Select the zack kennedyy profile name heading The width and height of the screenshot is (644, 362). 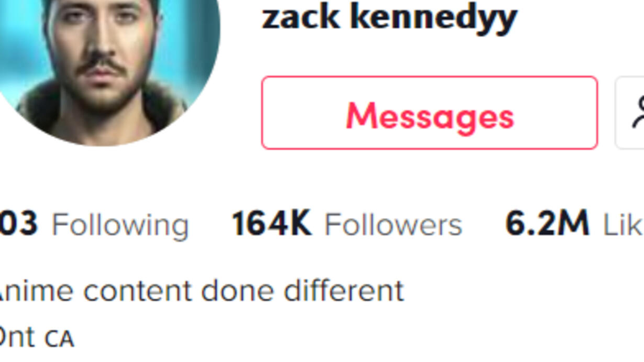(x=389, y=17)
